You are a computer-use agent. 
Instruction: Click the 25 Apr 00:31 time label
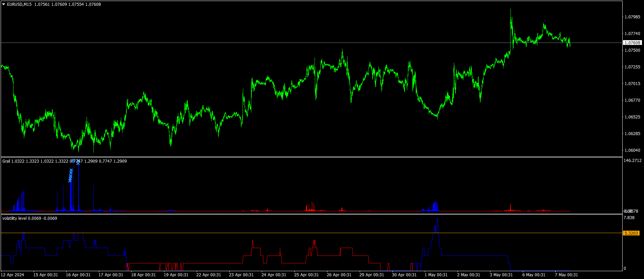click(306, 275)
